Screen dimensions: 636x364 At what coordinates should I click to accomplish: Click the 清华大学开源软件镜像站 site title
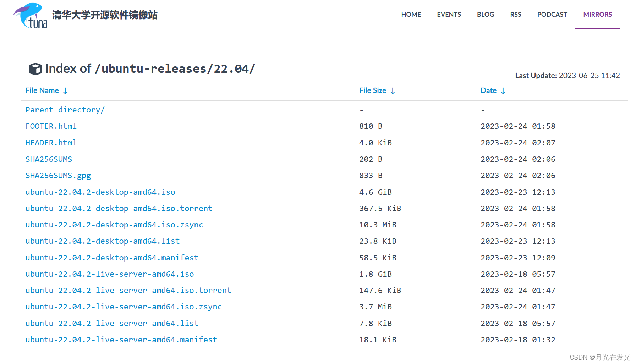pos(105,15)
